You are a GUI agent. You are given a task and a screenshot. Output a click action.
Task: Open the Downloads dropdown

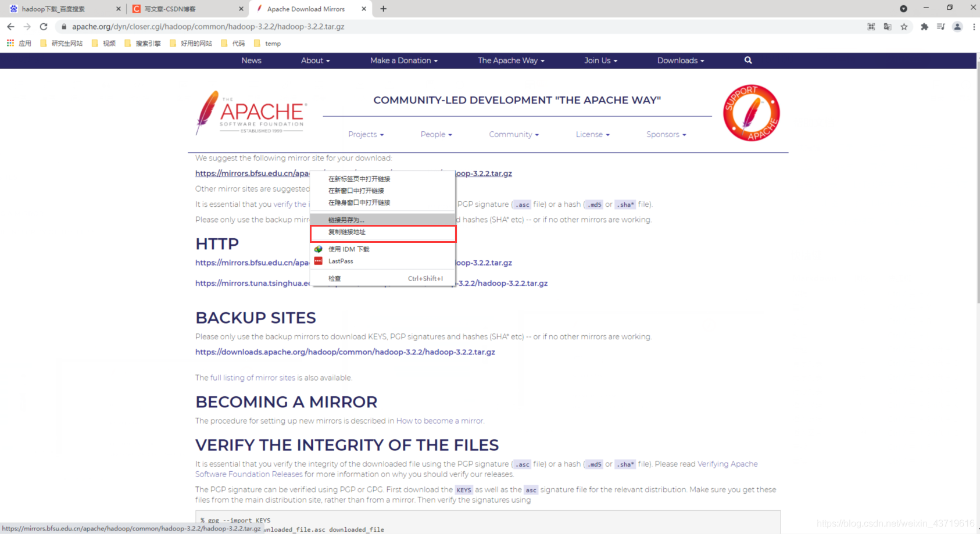coord(681,60)
